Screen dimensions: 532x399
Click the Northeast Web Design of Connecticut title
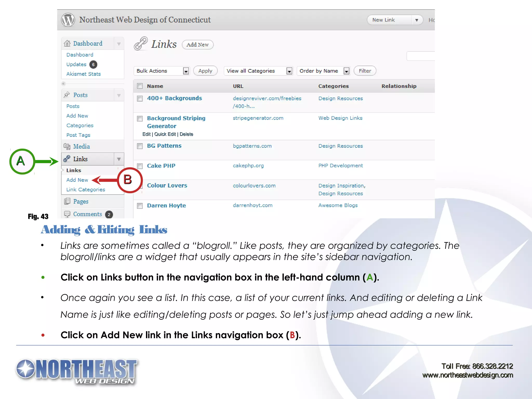click(x=145, y=20)
